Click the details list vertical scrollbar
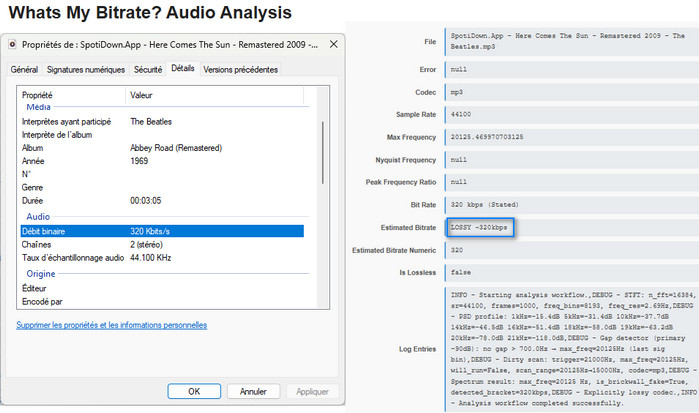Image resolution: width=699 pixels, height=413 pixels. (x=322, y=152)
